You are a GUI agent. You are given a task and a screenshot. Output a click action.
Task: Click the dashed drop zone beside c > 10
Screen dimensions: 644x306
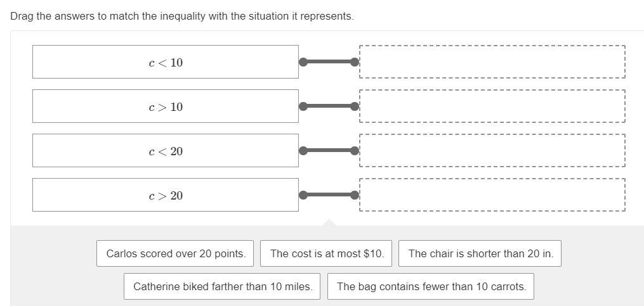tap(492, 106)
